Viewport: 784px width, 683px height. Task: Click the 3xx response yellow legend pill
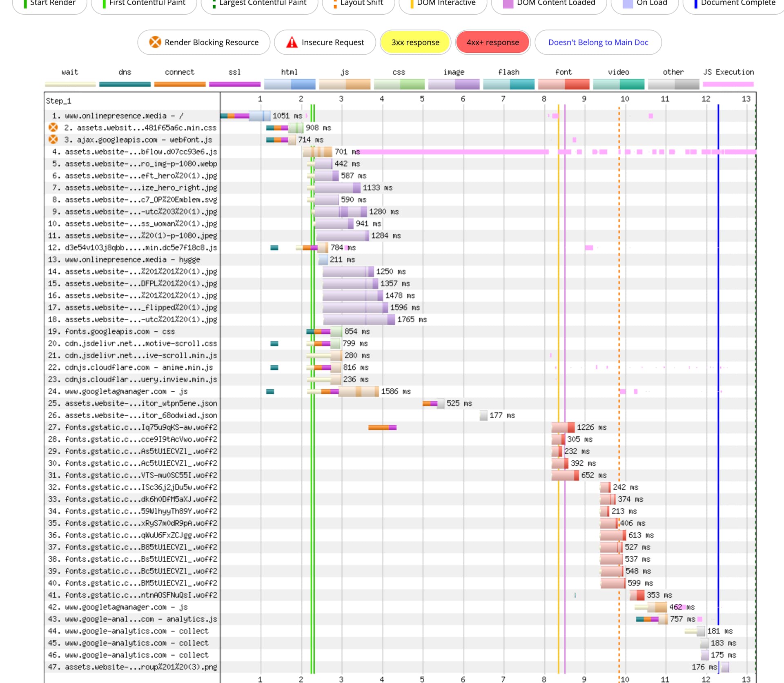pos(415,42)
